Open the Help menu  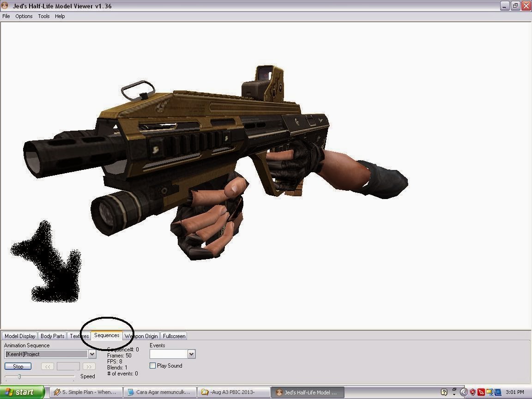coord(60,16)
